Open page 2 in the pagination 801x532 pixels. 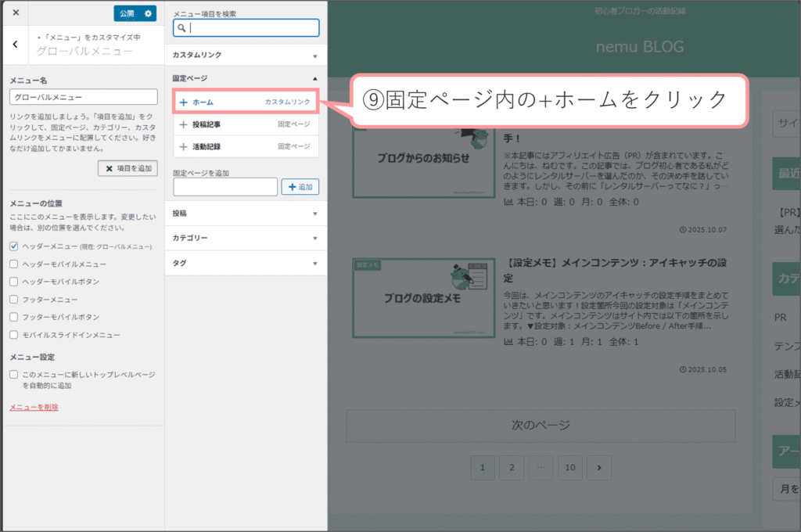click(x=512, y=468)
